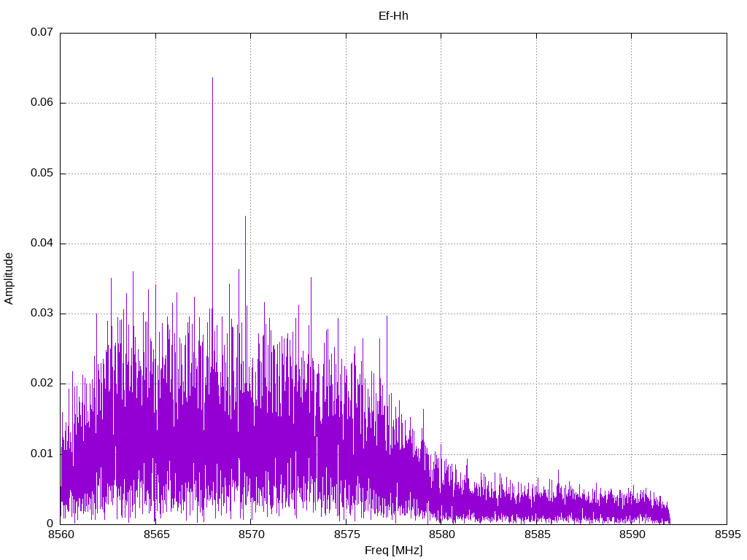
Task: Select the 0.03 y-axis tick label
Action: tap(42, 314)
